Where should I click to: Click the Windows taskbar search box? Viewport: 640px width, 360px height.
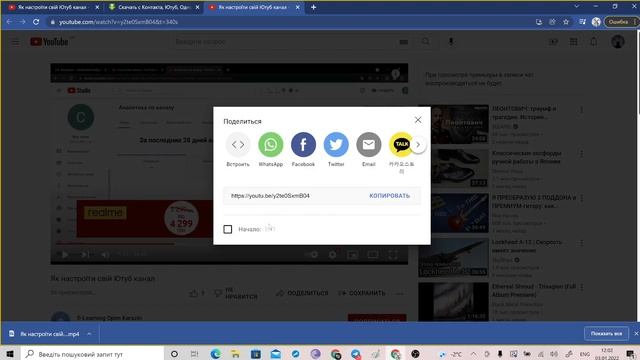92,354
